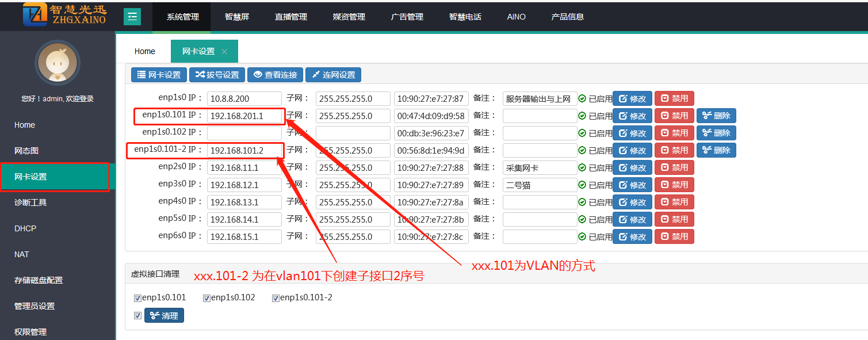Delete the enp1s0.102 interface
Image resolution: width=868 pixels, height=340 pixels.
(x=716, y=133)
